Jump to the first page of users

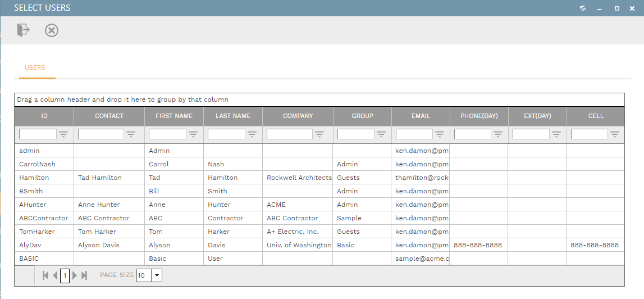click(45, 275)
